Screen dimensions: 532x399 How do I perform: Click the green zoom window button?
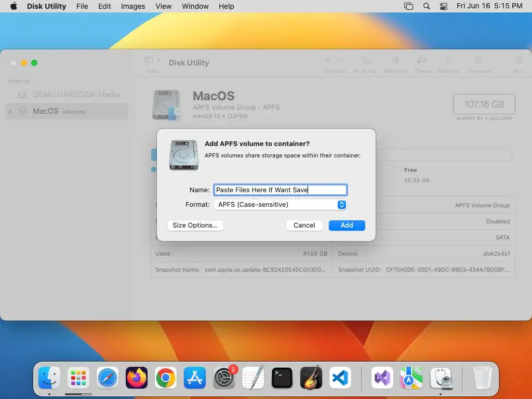(34, 63)
